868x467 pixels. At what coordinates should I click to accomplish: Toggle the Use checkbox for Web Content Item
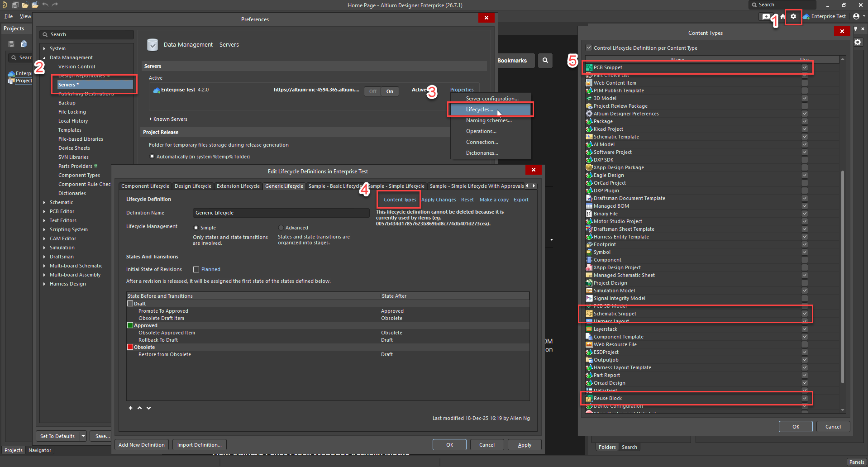pyautogui.click(x=805, y=83)
